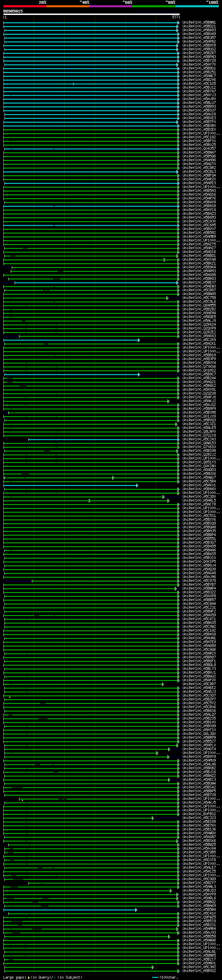
Task: Select the UniRef100_A5ATE9 label
Action: pyautogui.click(x=199, y=642)
